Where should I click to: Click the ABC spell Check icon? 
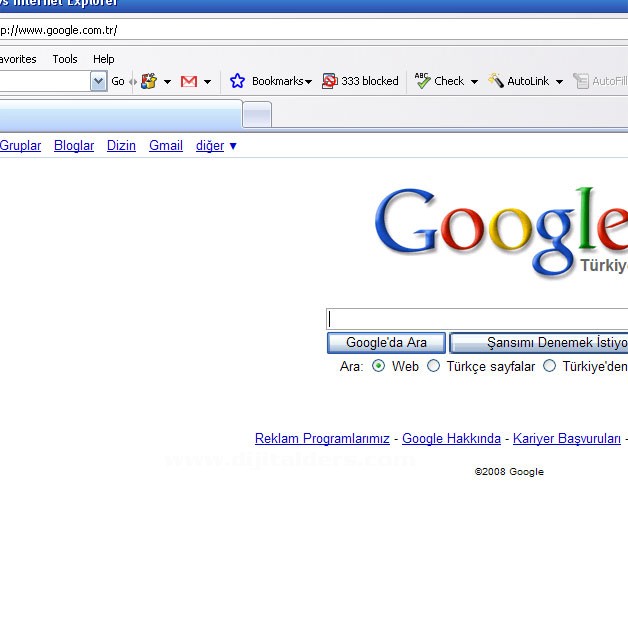click(422, 81)
